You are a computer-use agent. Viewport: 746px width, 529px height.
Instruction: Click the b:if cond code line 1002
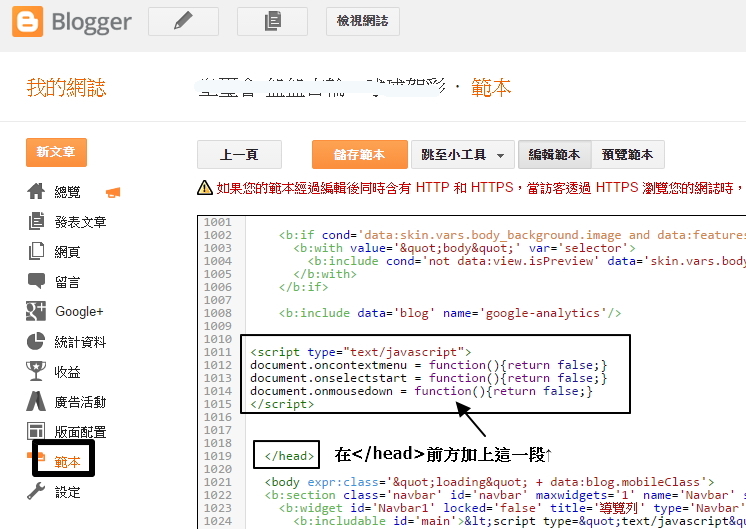pyautogui.click(x=512, y=235)
